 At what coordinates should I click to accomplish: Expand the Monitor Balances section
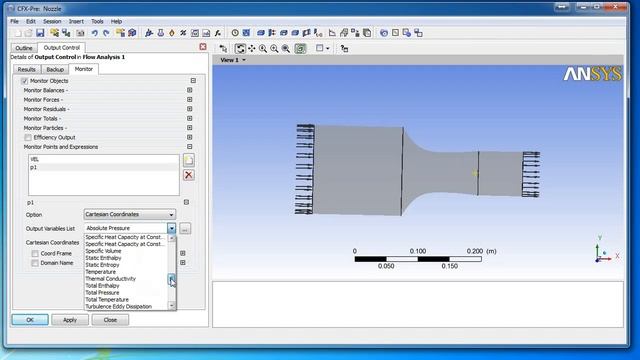189,90
